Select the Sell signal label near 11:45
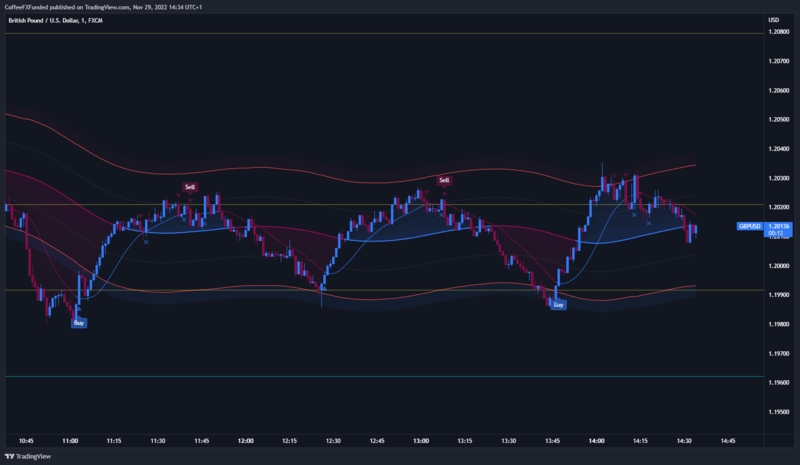The height and width of the screenshot is (465, 800). [x=190, y=187]
